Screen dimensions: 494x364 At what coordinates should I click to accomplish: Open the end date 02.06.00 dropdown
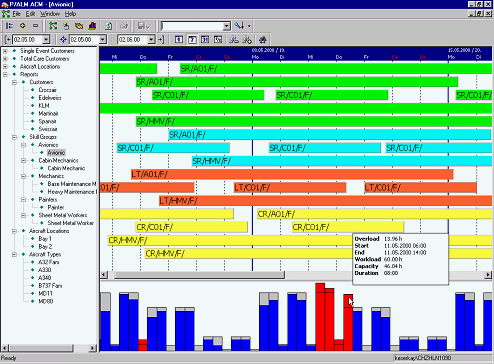click(151, 39)
